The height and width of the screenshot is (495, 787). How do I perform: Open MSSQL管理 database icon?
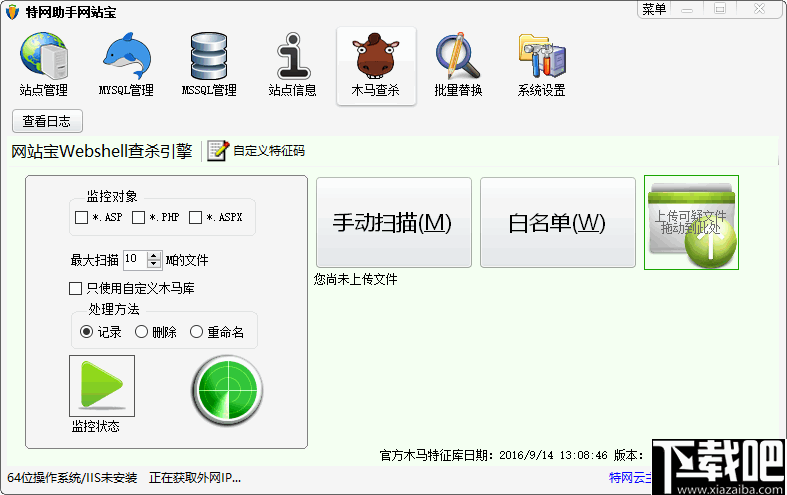[209, 65]
